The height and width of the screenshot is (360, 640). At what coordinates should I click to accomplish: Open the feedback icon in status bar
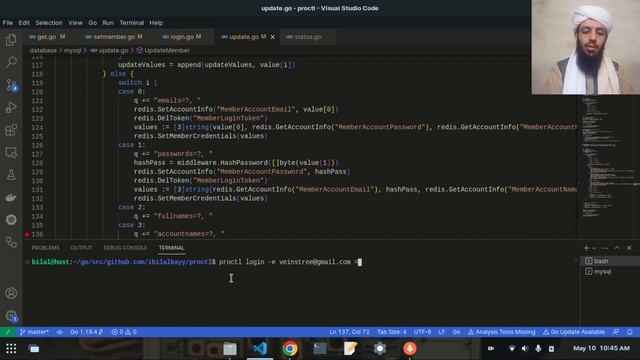(616, 332)
